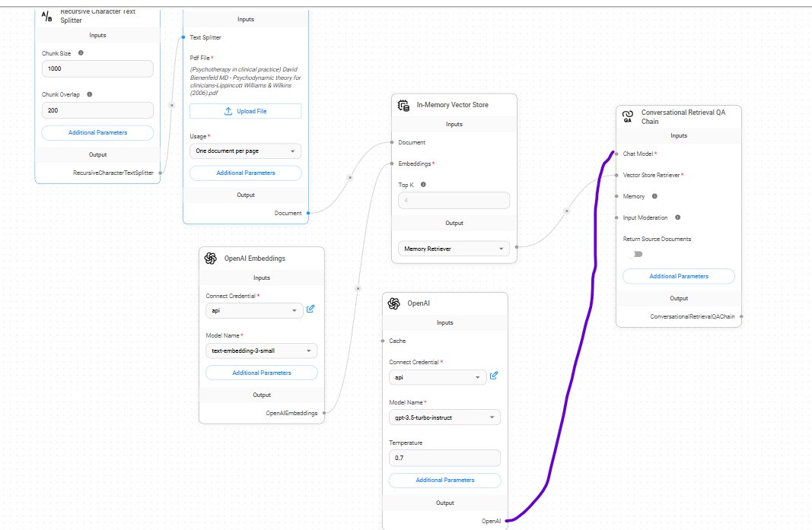Open Additional Parameters in the OpenAI node
Viewport: 812px width, 530px height.
coord(445,481)
